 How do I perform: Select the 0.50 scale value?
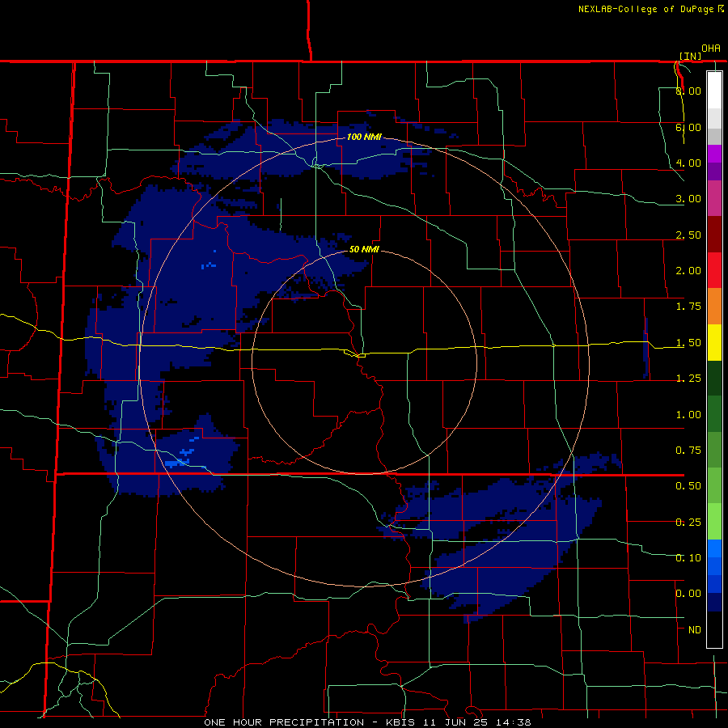688,486
